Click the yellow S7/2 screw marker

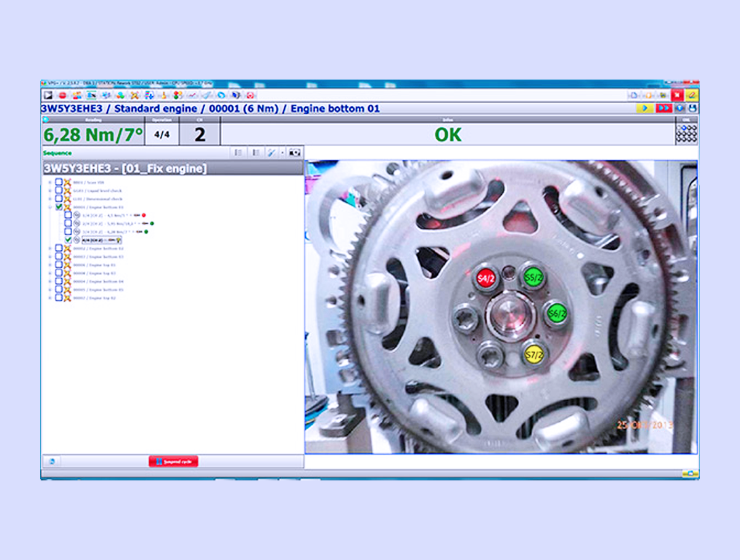point(534,354)
